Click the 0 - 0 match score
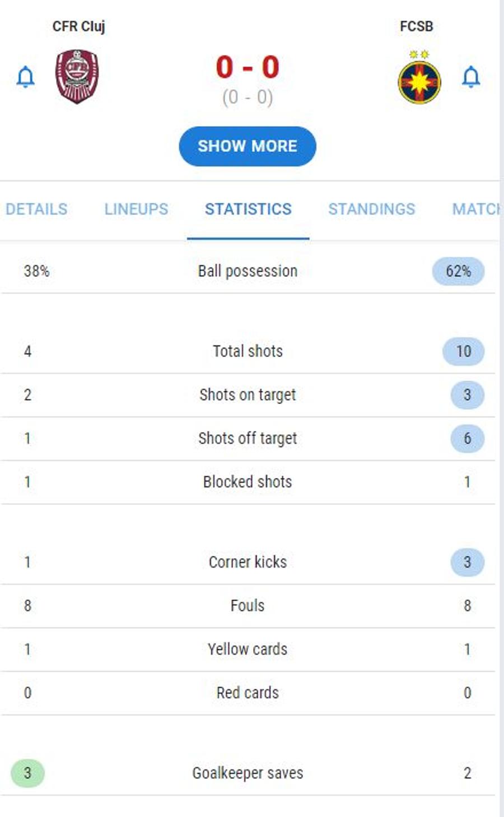 pyautogui.click(x=248, y=67)
